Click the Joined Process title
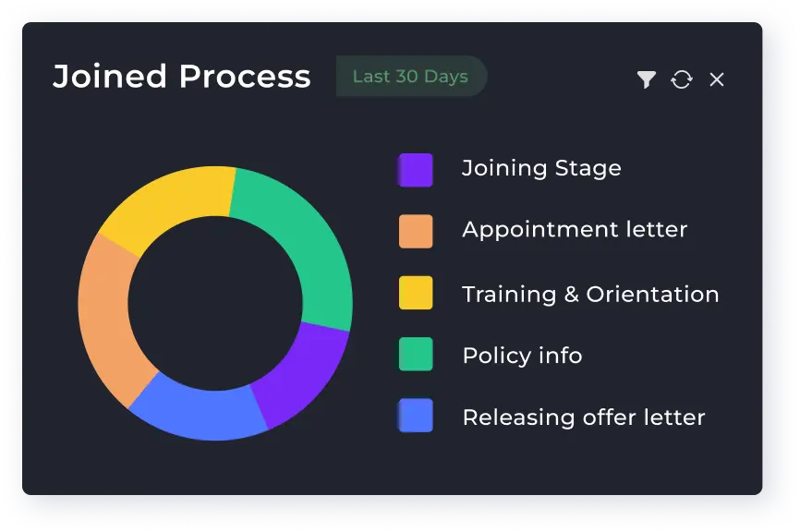The image size is (800, 532). point(182,77)
